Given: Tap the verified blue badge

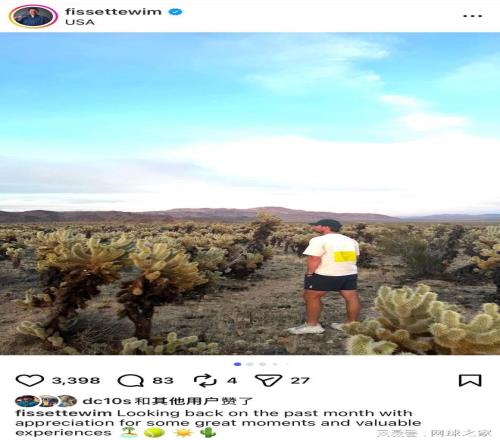Looking at the screenshot, I should tap(175, 12).
